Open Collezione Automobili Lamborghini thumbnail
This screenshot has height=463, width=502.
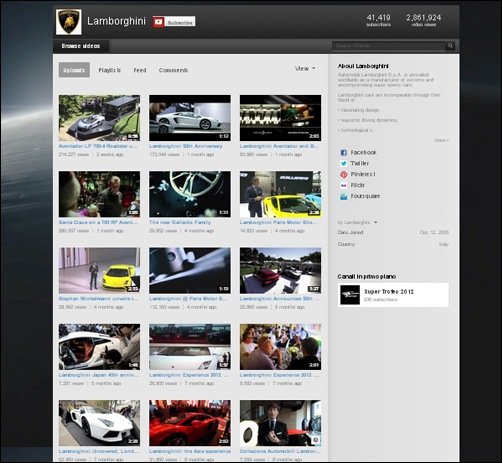point(280,423)
